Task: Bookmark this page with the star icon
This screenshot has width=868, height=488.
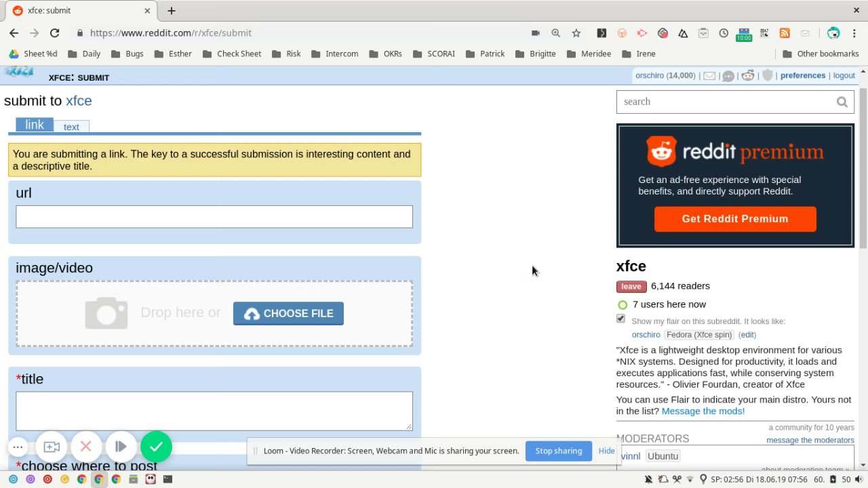Action: tap(576, 33)
